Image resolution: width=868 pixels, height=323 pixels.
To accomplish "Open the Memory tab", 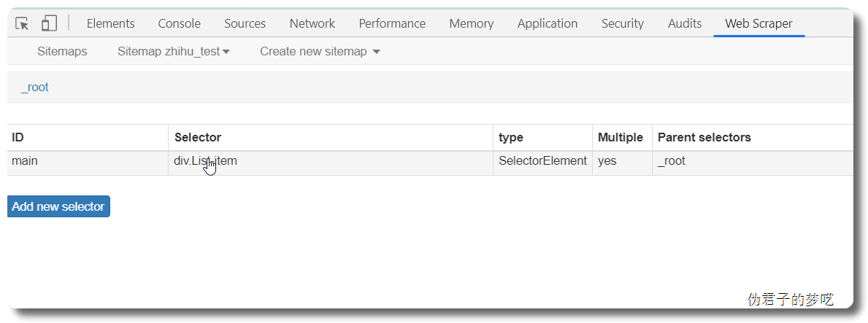I will (x=471, y=23).
